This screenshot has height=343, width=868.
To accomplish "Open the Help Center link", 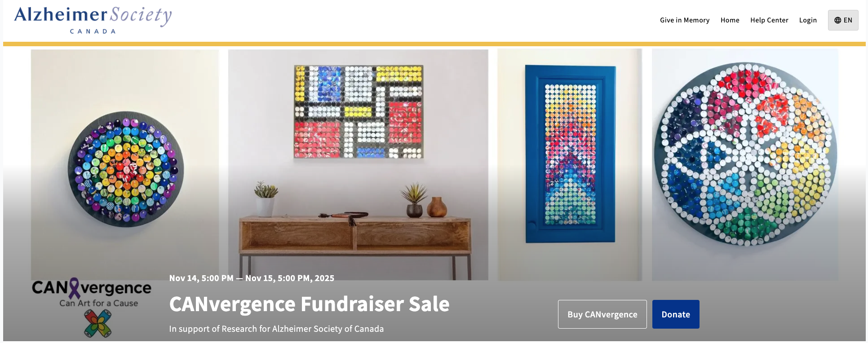I will (769, 20).
